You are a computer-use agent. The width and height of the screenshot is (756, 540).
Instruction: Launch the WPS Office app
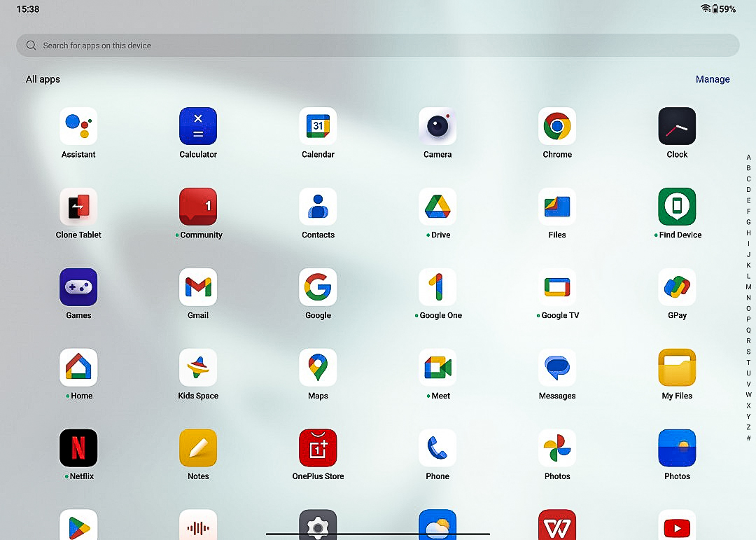click(557, 525)
